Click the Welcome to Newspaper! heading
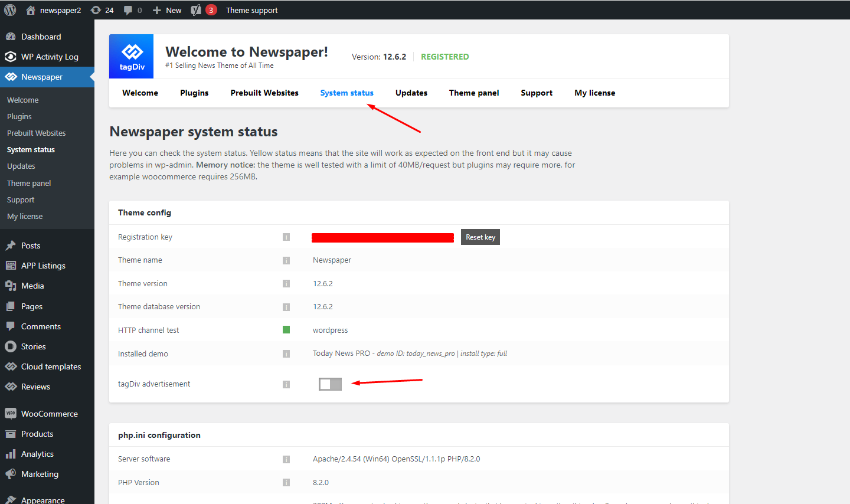 pos(247,52)
